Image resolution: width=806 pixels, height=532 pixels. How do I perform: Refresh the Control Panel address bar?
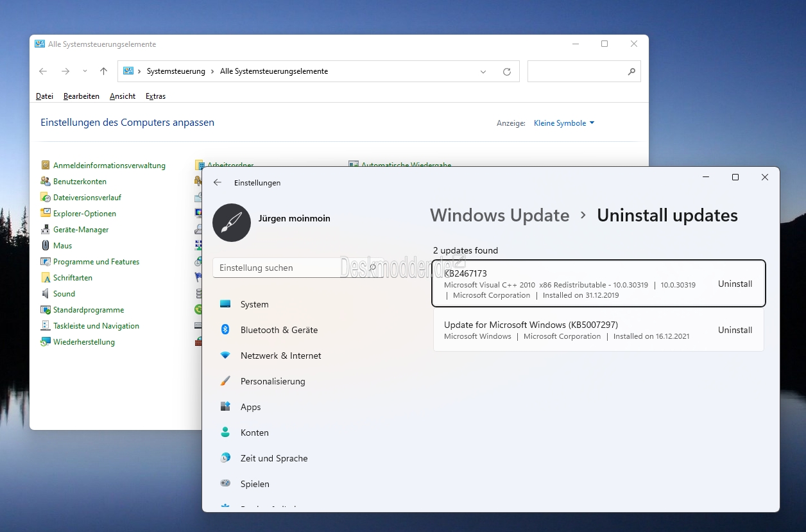(507, 71)
